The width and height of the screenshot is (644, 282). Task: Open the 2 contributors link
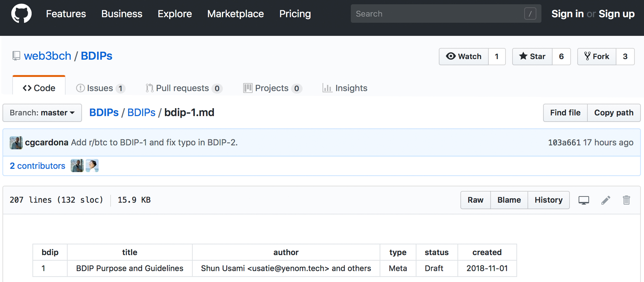click(37, 166)
